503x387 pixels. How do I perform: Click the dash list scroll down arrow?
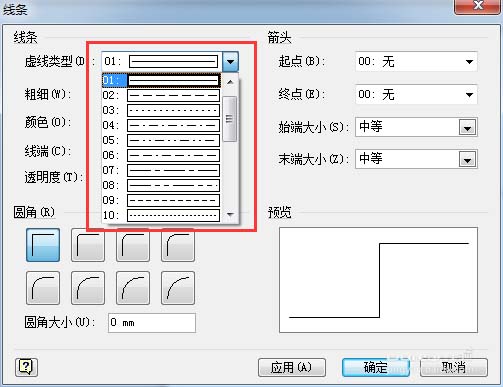(230, 214)
